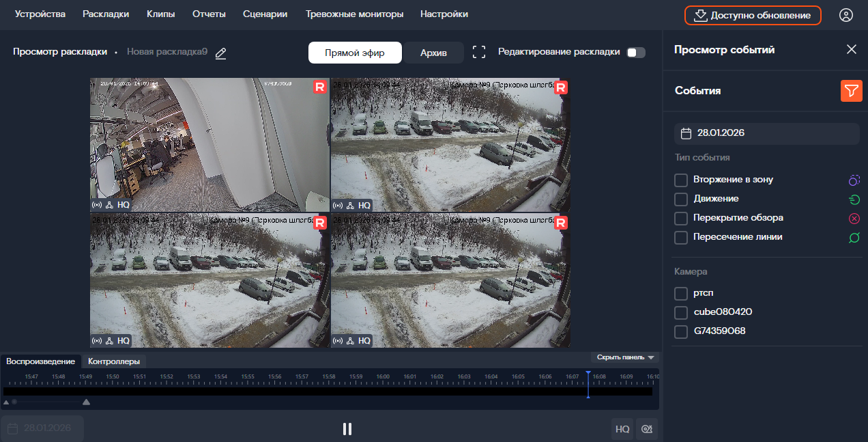Click the pencil icon to rename the layout
This screenshot has height=442, width=868.
click(x=220, y=53)
